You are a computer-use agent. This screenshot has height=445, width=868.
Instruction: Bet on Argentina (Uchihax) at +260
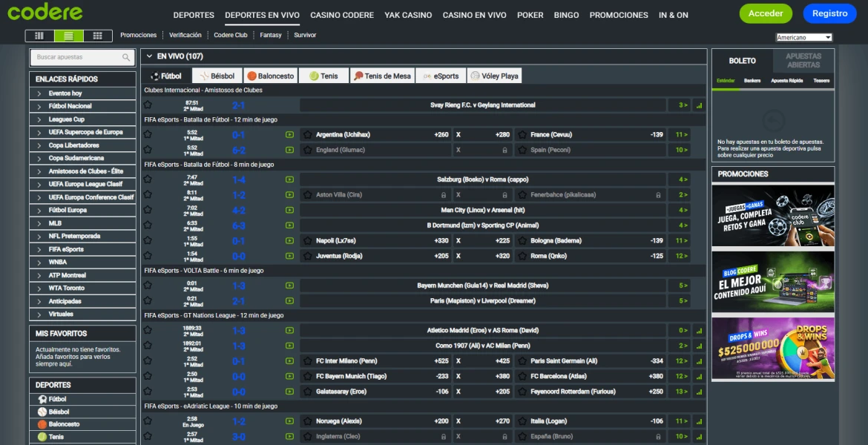tap(376, 134)
